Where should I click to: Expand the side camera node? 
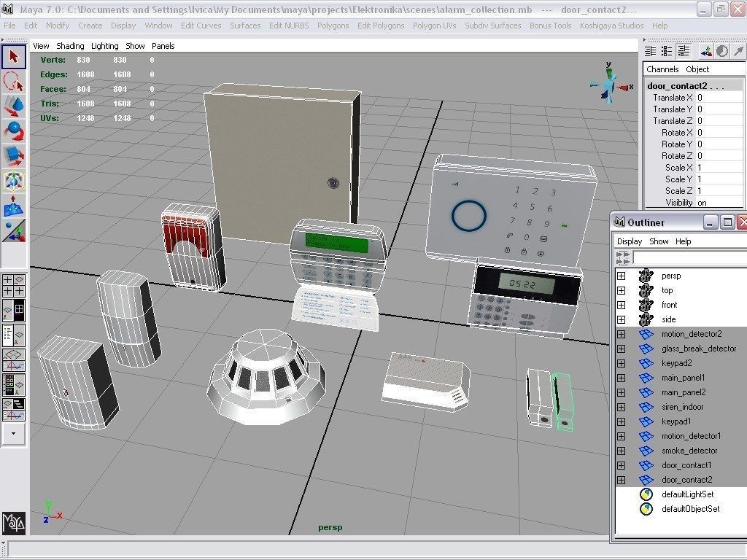(622, 319)
